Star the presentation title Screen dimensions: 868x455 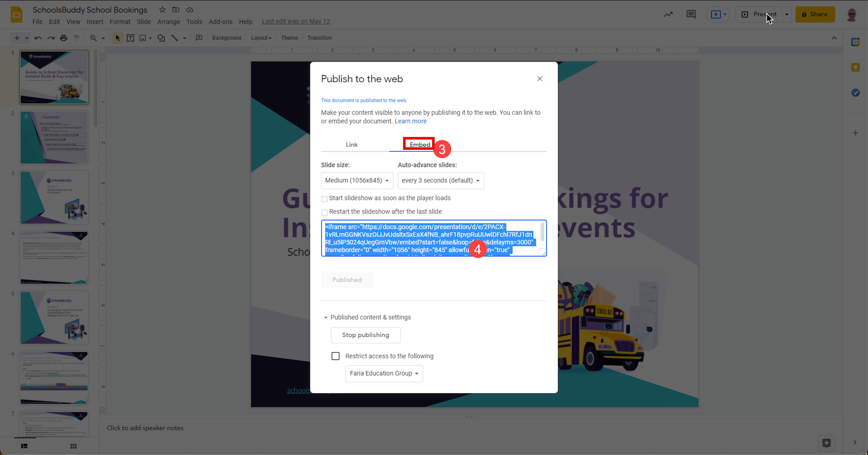(162, 10)
